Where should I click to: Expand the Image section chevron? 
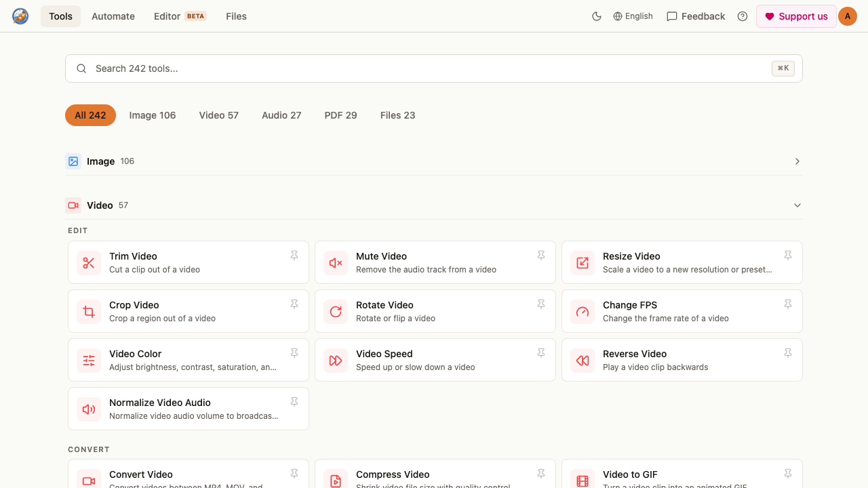coord(797,161)
